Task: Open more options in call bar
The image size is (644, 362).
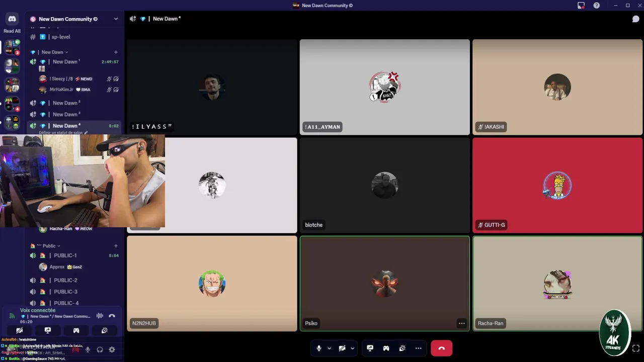Action: click(418, 348)
